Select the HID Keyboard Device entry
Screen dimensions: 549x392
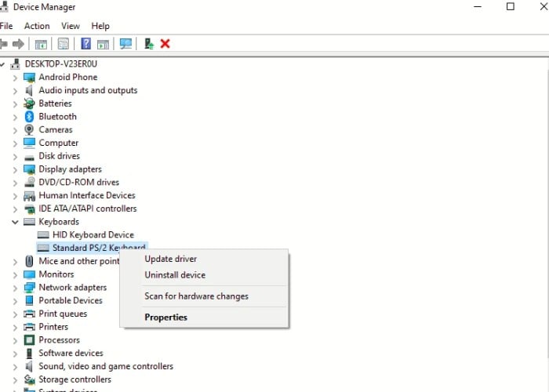[x=93, y=235]
